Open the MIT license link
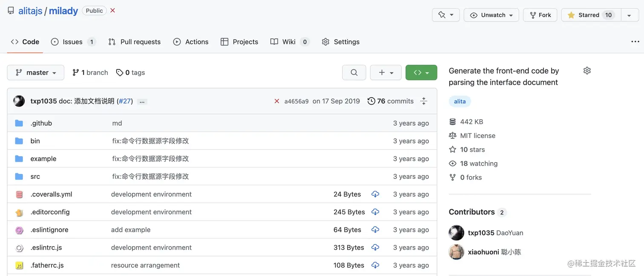644x276 pixels. click(472, 135)
